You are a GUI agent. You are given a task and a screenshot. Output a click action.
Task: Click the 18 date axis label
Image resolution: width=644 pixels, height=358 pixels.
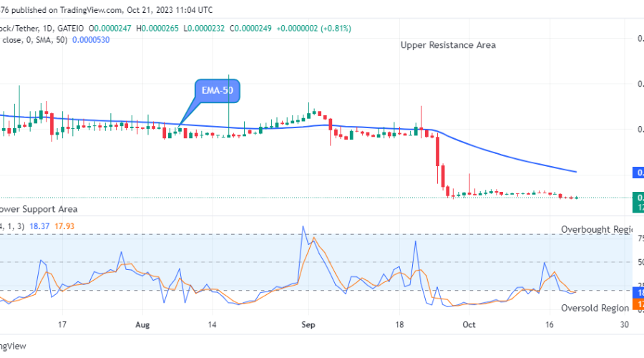399,325
